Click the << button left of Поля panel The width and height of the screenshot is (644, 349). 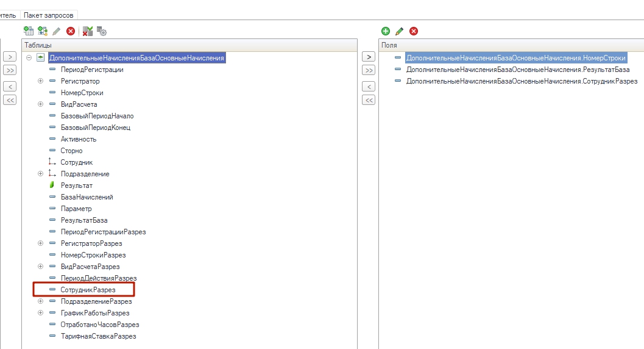(x=368, y=100)
